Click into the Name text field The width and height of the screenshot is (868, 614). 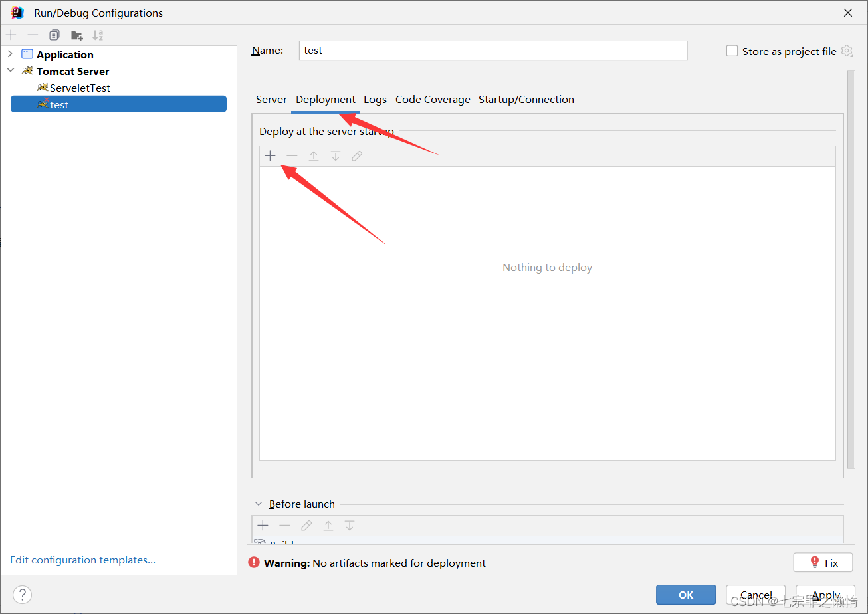click(492, 51)
